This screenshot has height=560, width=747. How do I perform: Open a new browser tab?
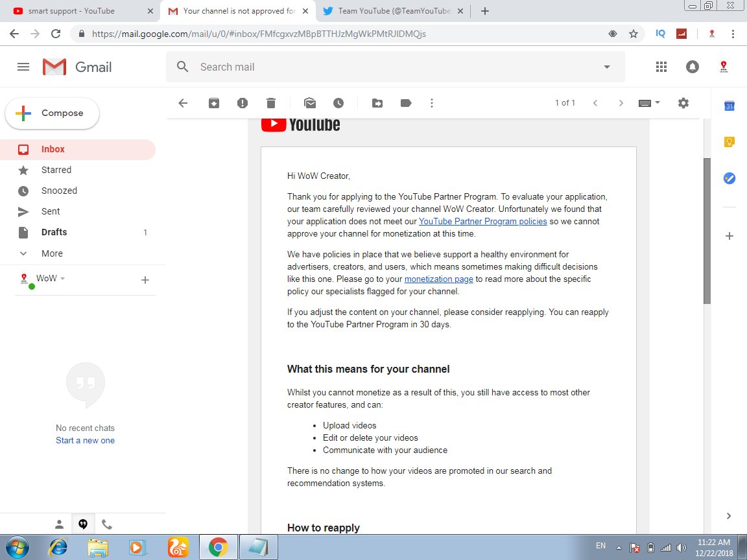[x=485, y=11]
